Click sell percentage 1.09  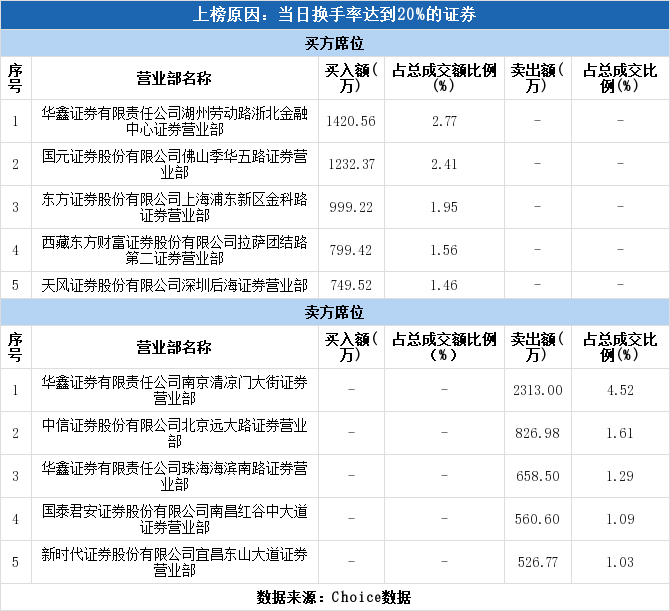coord(620,519)
